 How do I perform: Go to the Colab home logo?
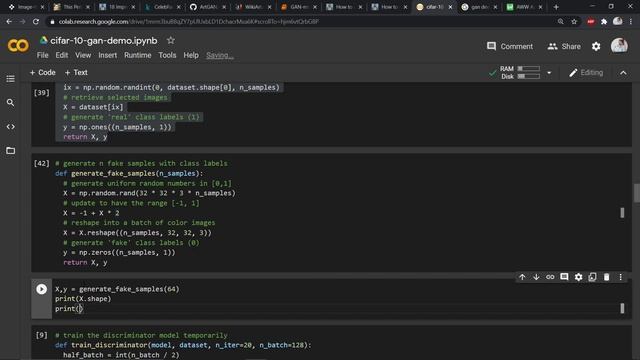(18, 45)
